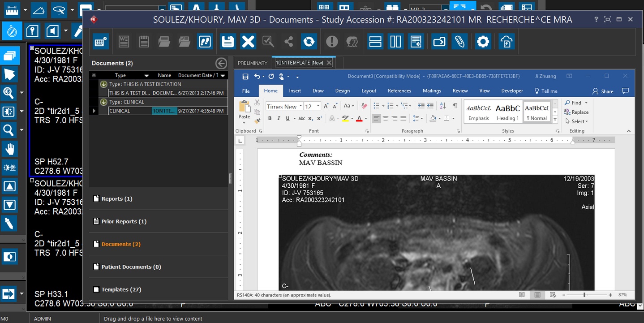Click the paperclip attach icon
The height and width of the screenshot is (323, 644).
tap(459, 42)
